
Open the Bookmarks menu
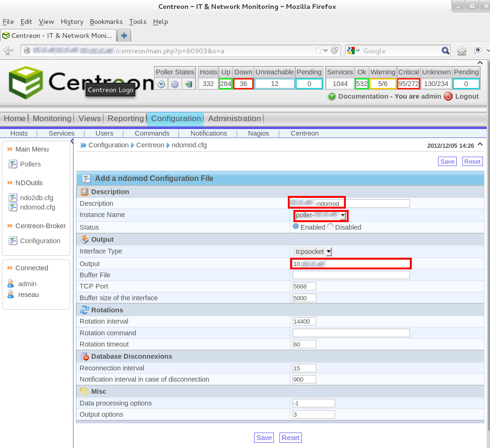point(106,22)
